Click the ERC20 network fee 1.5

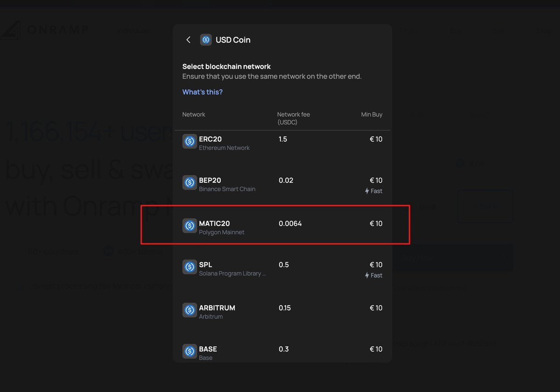point(283,139)
